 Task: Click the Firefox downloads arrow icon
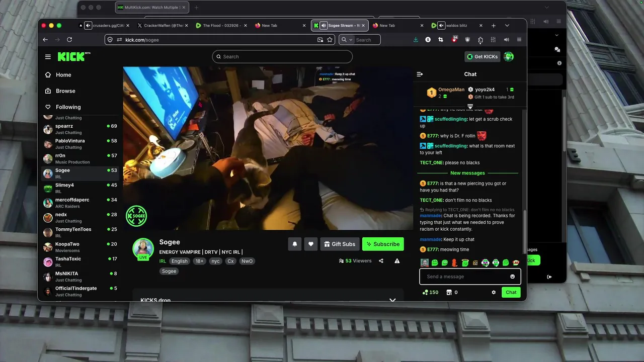(416, 40)
